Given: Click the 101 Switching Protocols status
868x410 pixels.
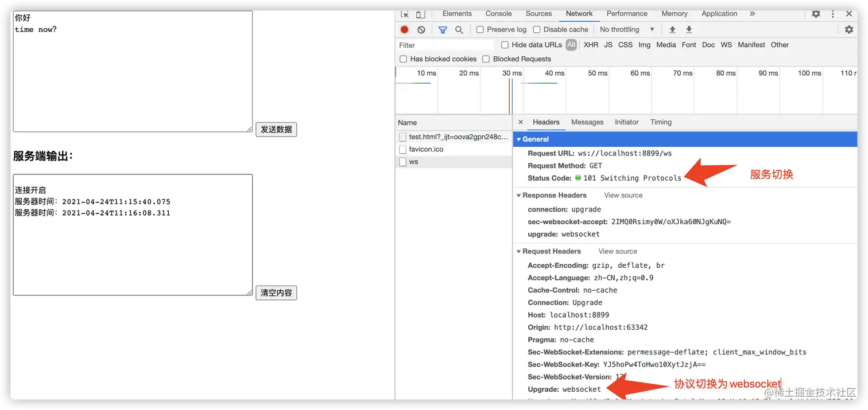Looking at the screenshot, I should [x=632, y=178].
